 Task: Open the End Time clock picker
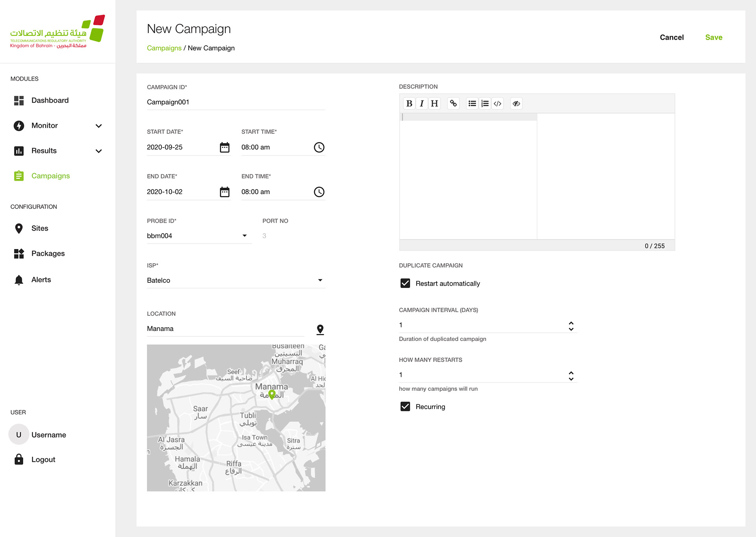pos(319,192)
